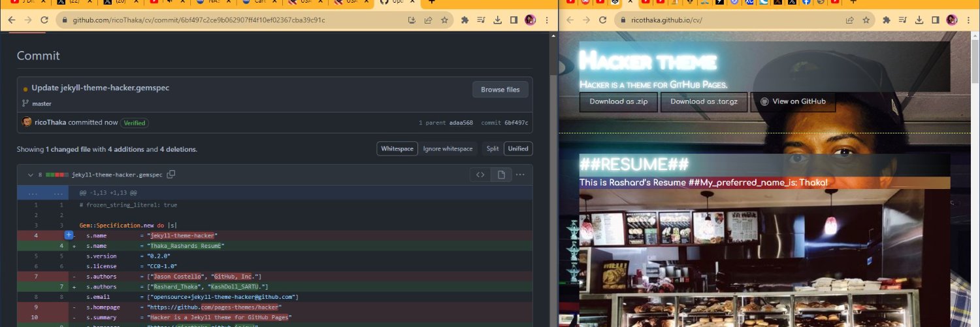Screen dimensions: 980x327
Task: Click the share icon in the GitHub address bar
Action: (x=428, y=20)
